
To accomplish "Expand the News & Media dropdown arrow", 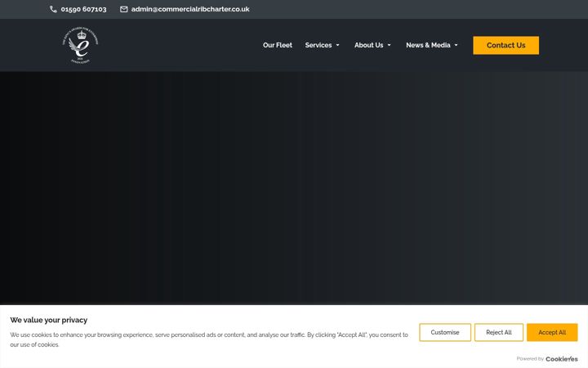I will 456,45.
